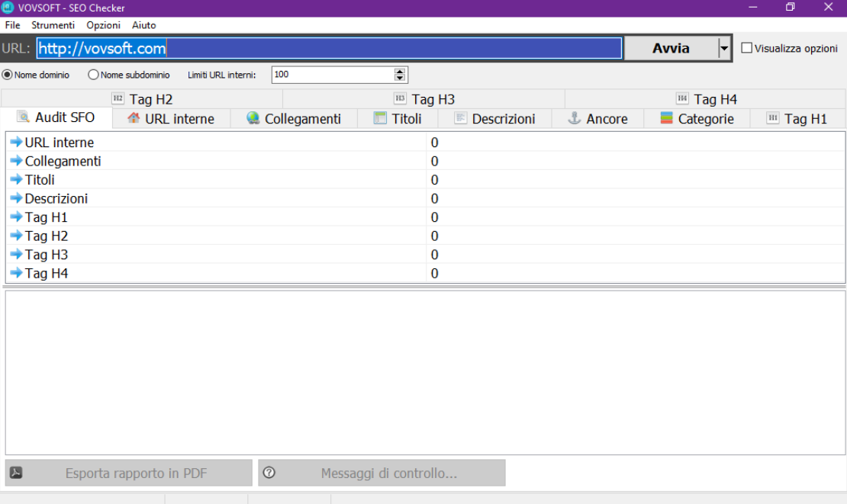Screen dimensions: 847x504
Task: Select the Nome subdominio radio button
Action: [93, 75]
